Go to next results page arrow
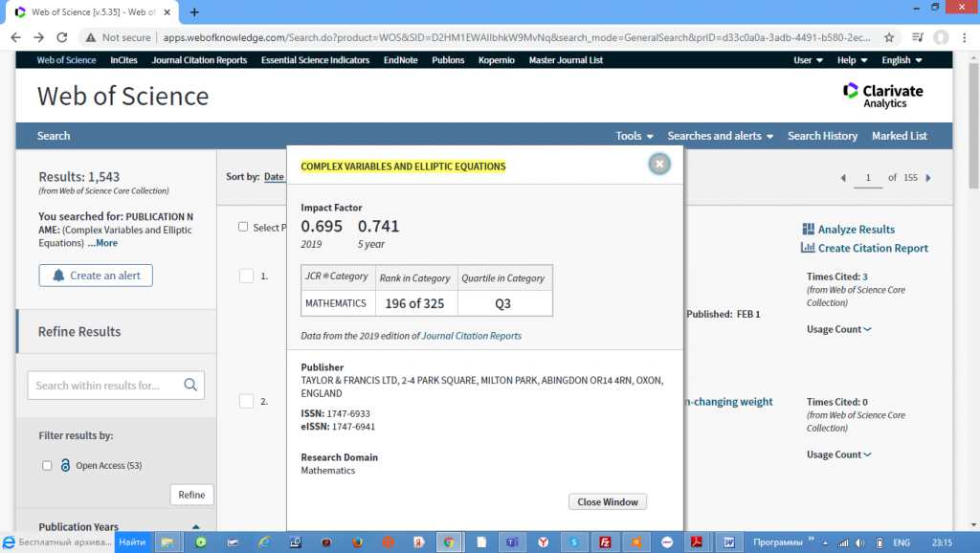Image resolution: width=980 pixels, height=553 pixels. pyautogui.click(x=928, y=178)
